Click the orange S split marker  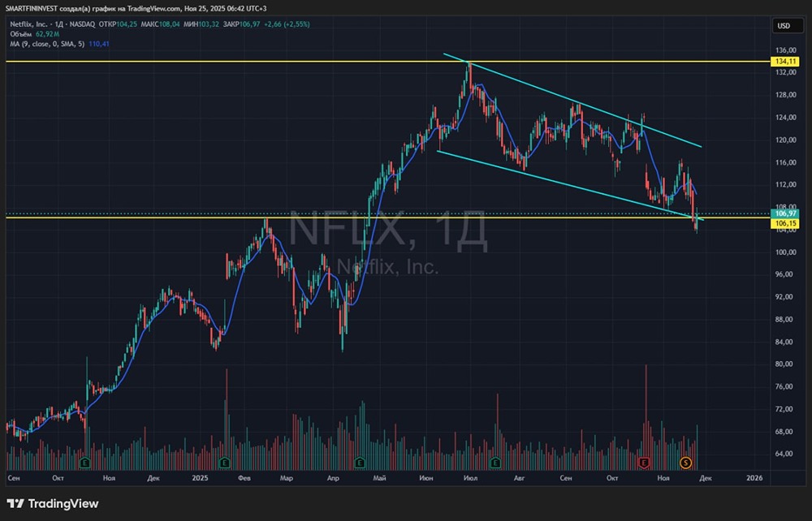(685, 463)
